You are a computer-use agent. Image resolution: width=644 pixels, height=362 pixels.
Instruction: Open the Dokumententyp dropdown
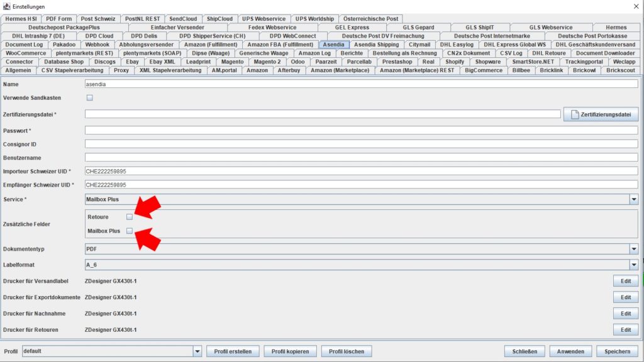634,249
